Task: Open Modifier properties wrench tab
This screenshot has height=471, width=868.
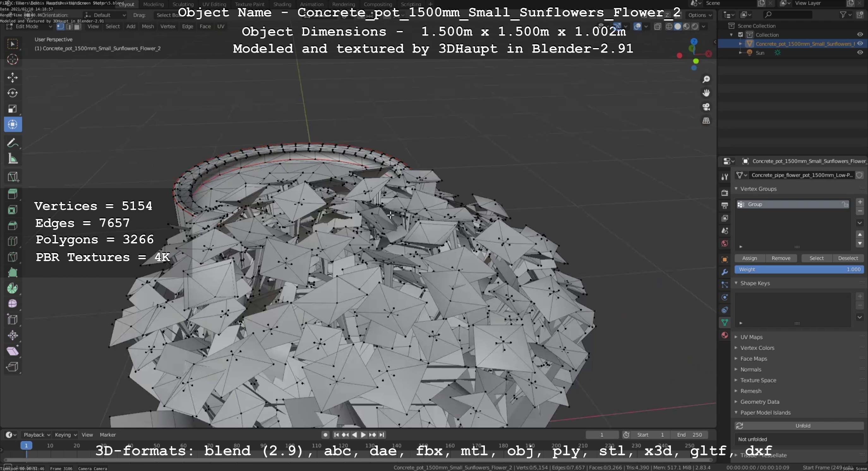Action: pos(725,272)
